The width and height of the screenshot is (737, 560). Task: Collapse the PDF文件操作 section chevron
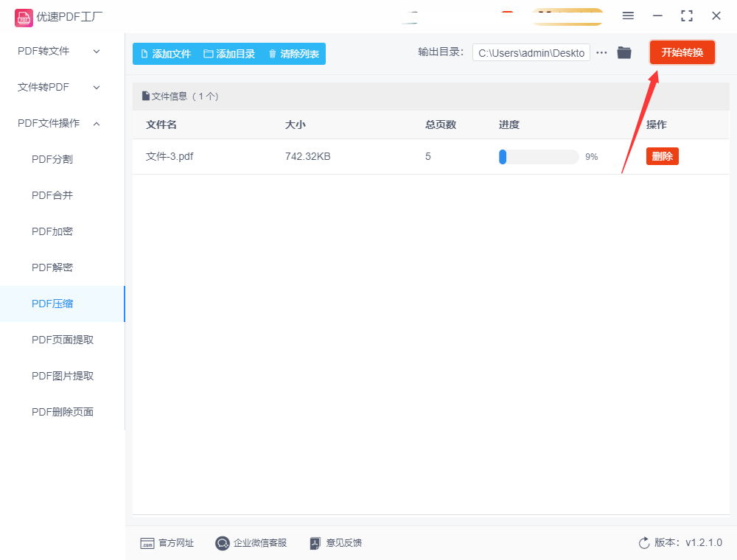pyautogui.click(x=97, y=124)
